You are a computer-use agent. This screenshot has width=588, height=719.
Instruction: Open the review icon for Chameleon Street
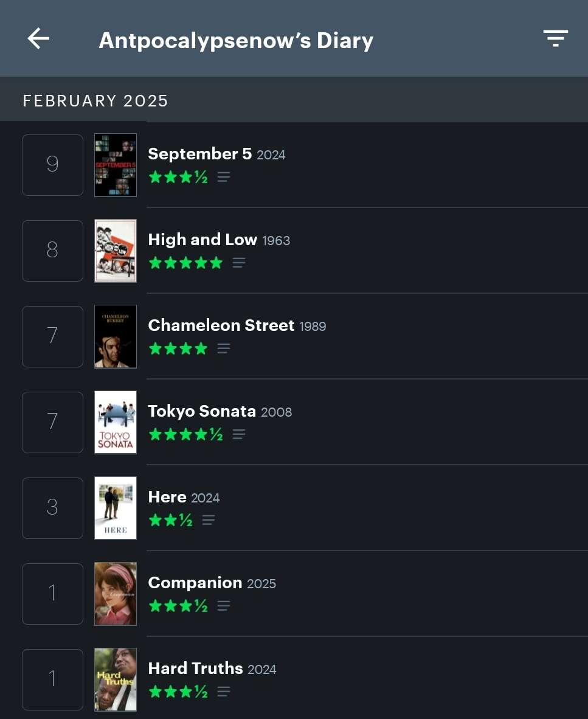[x=224, y=349]
